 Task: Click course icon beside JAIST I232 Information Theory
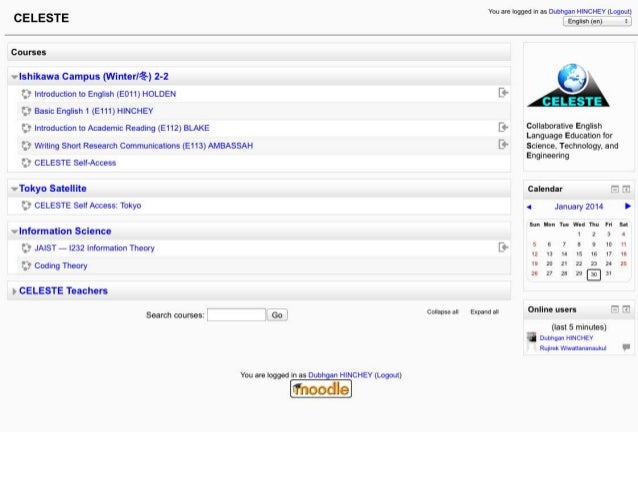[26, 248]
